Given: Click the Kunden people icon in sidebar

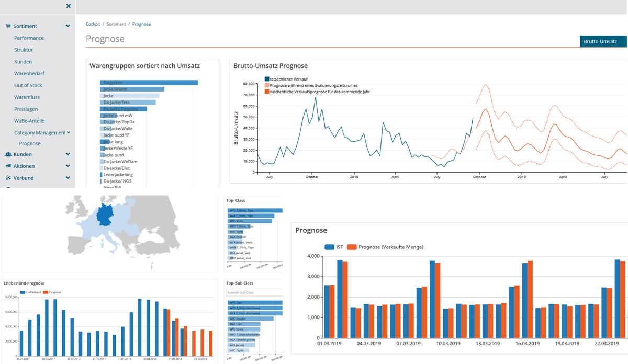Looking at the screenshot, I should (7, 154).
